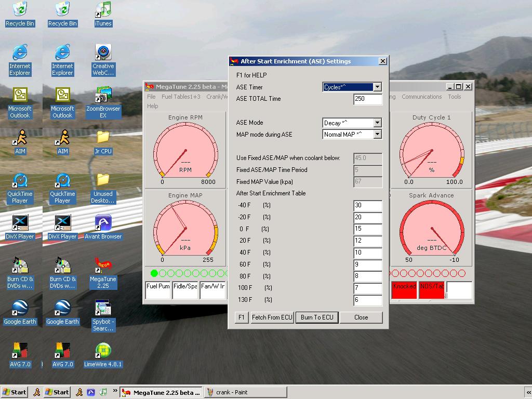Open ZoomBrowser EX desktop icon
This screenshot has width=532, height=399.
coord(103,96)
